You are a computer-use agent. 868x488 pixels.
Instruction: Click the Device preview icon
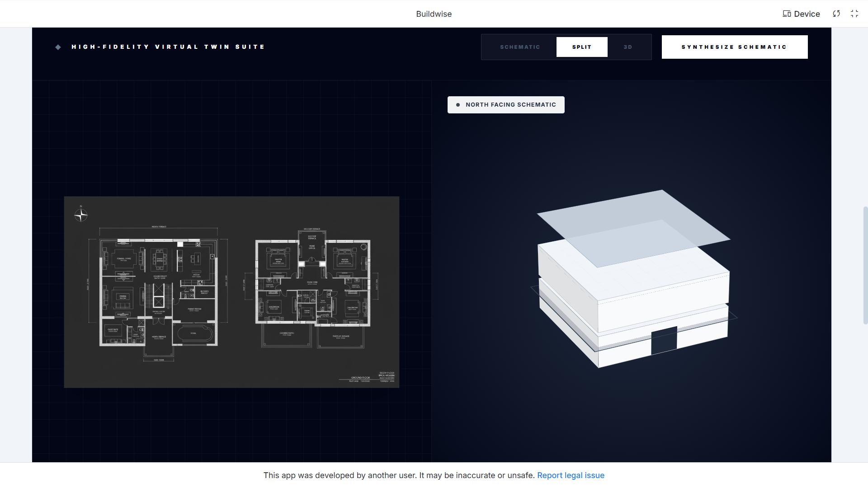click(x=787, y=14)
